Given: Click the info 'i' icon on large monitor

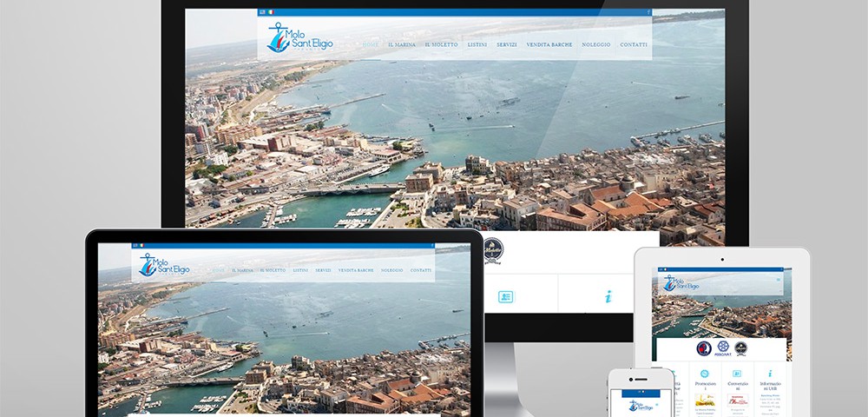Looking at the screenshot, I should pyautogui.click(x=608, y=297).
